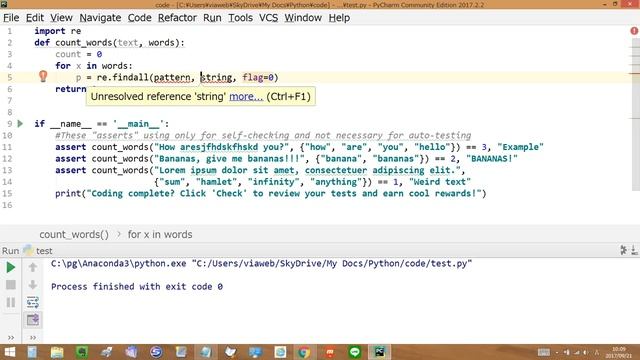Toggle soft-wrap in Run console
This screenshot has width=640, height=360.
click(x=33, y=302)
